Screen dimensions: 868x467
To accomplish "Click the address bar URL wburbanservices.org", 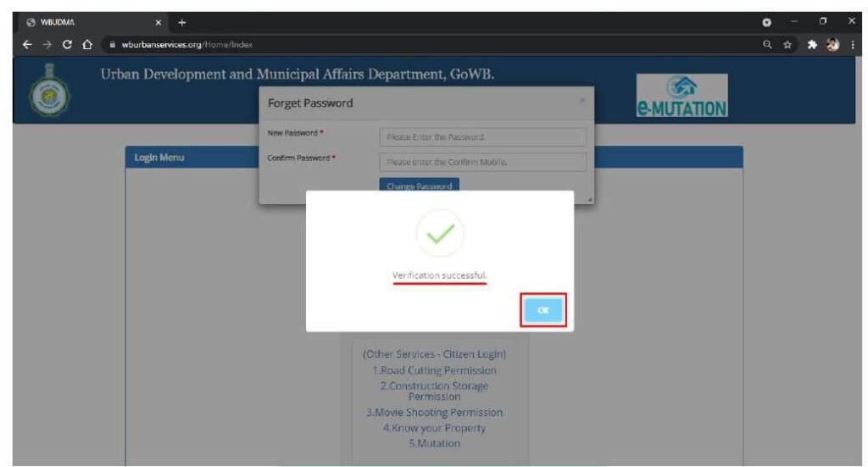I will pos(187,45).
